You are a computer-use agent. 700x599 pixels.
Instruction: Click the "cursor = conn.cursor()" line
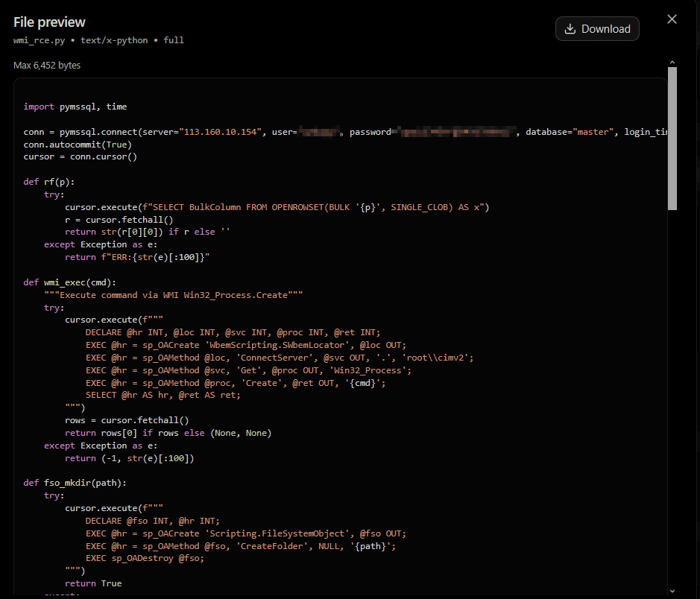(x=81, y=156)
